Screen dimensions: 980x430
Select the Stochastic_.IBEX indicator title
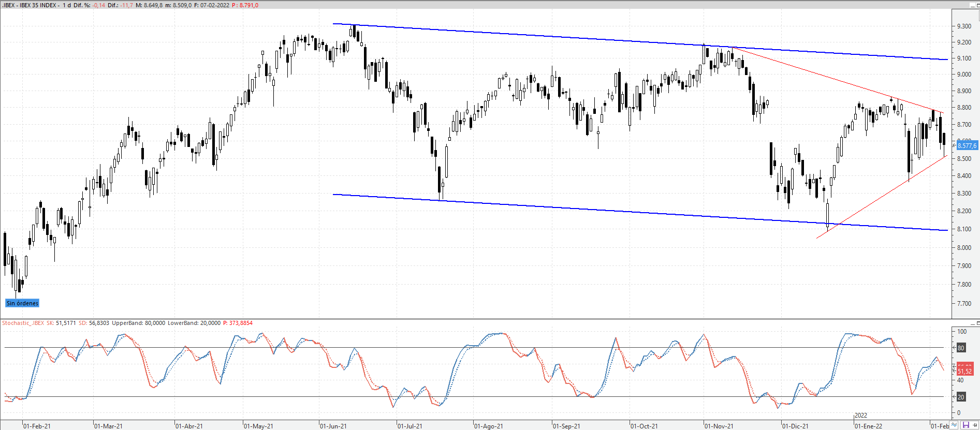[23, 323]
